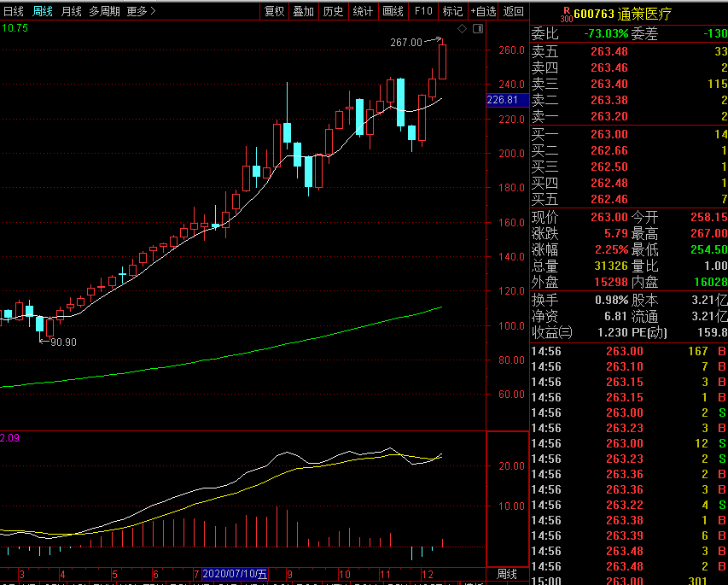Open the F10 company info page
Screen dimensions: 728x585
(x=423, y=11)
